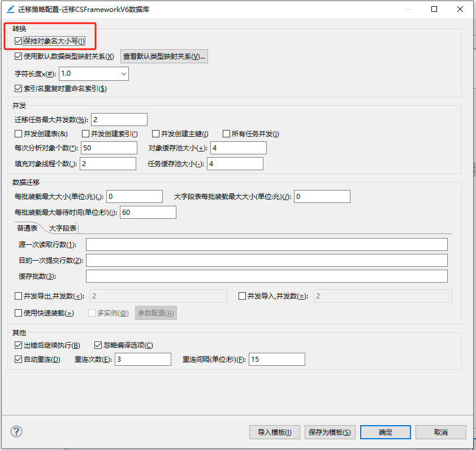Toggle 出错后继续执行 checkbox
The image size is (476, 450).
pyautogui.click(x=19, y=345)
